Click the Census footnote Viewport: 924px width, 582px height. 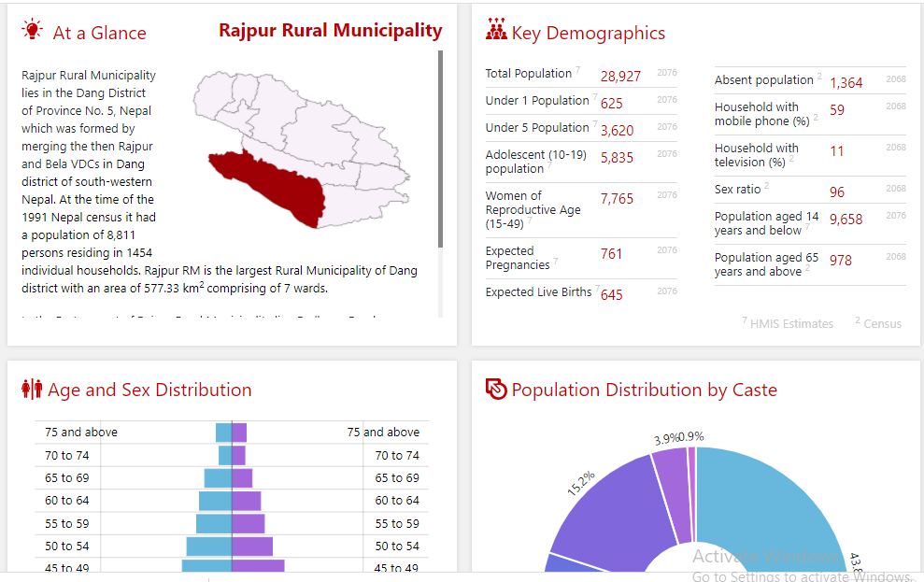878,323
